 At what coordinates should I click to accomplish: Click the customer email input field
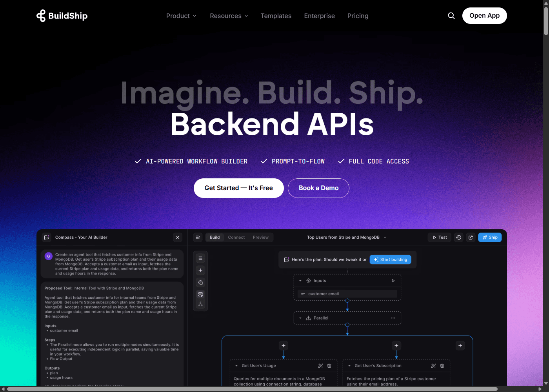[347, 294]
